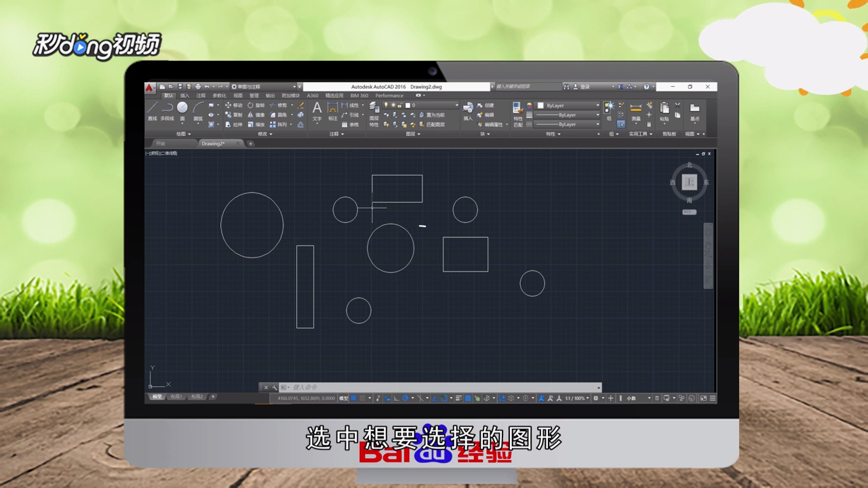
Task: Open the ByLayer lineweight dropdown
Action: [x=568, y=115]
